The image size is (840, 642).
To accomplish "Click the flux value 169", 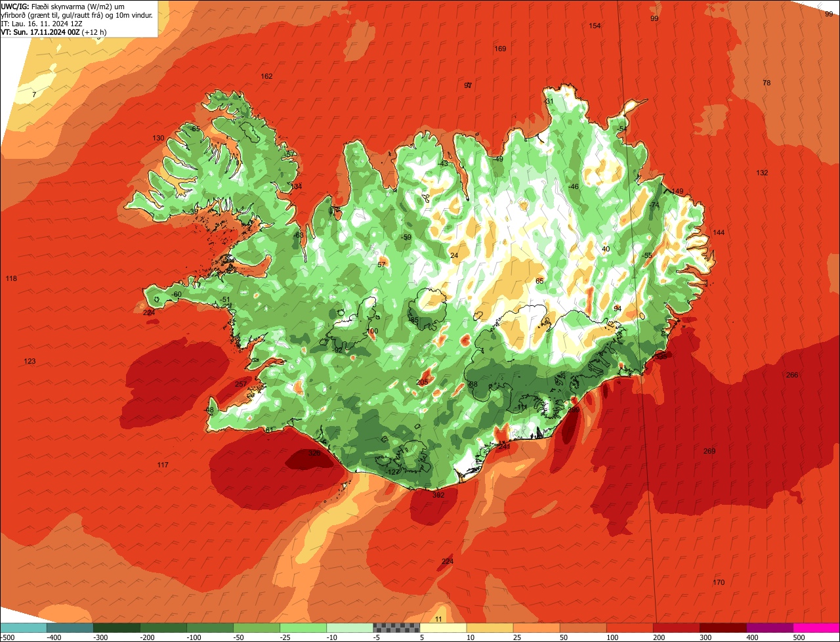I will [500, 49].
